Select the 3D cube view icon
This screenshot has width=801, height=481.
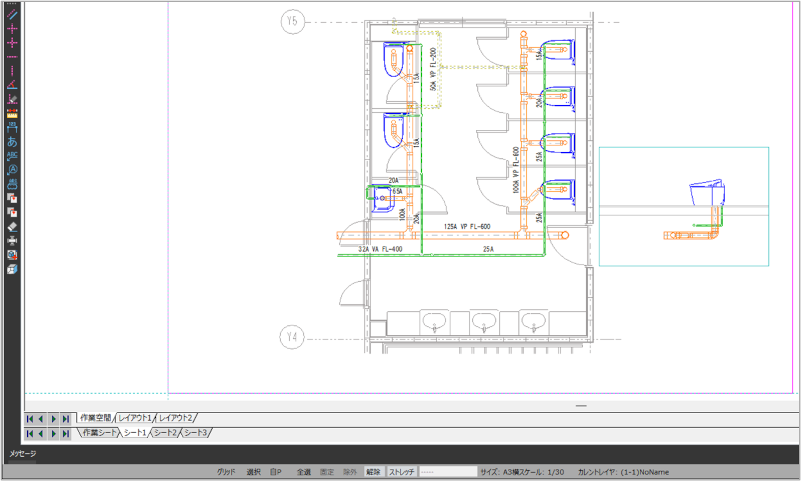pos(12,269)
